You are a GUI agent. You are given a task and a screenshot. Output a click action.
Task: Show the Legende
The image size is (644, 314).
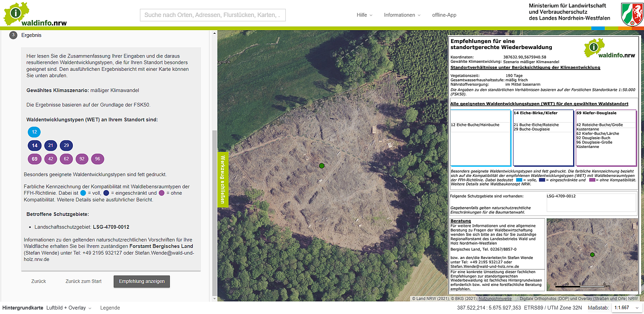(x=110, y=308)
